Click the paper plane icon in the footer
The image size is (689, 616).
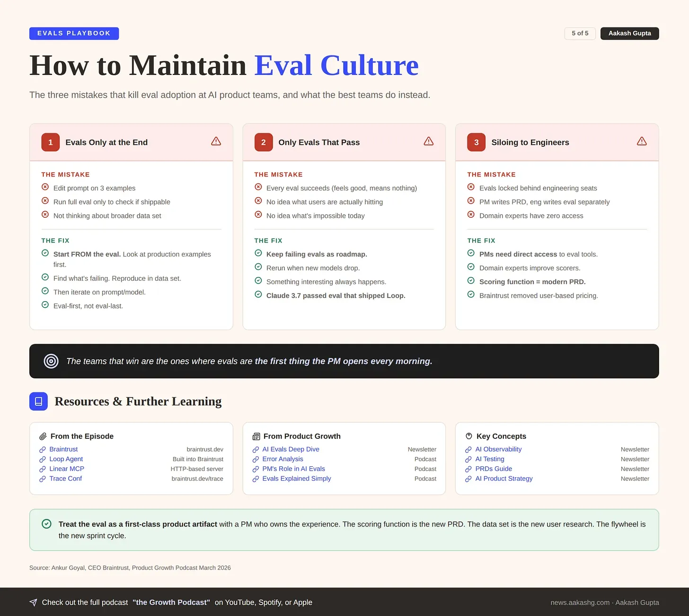click(33, 602)
